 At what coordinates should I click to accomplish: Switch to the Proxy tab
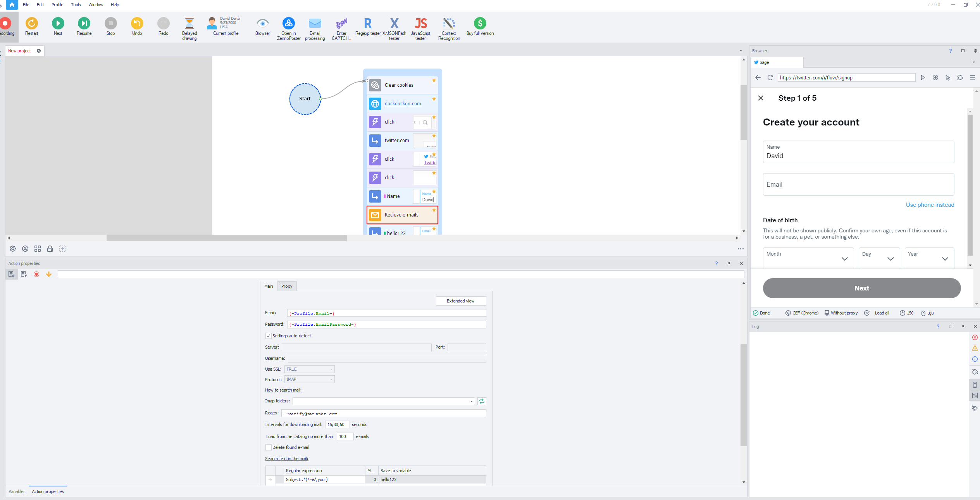point(287,286)
